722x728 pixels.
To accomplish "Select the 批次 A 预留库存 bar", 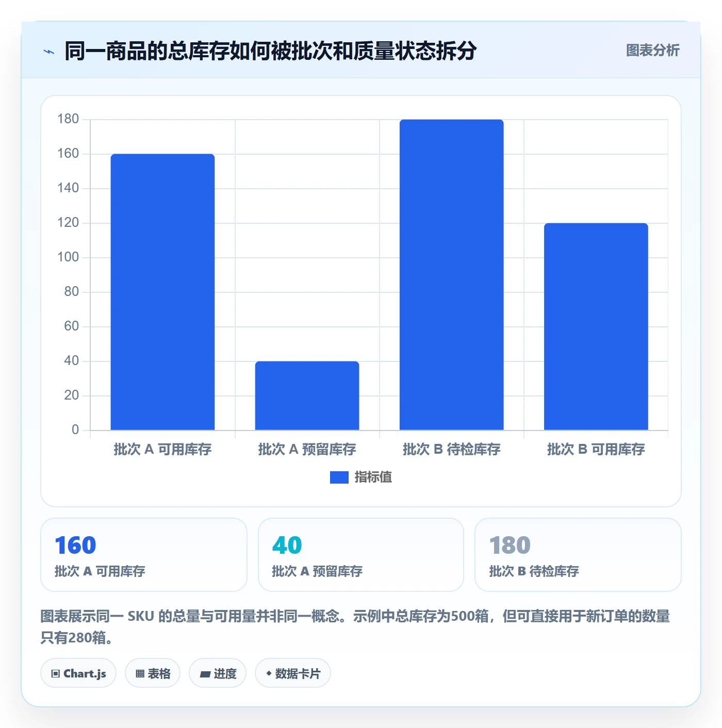I will click(x=307, y=395).
